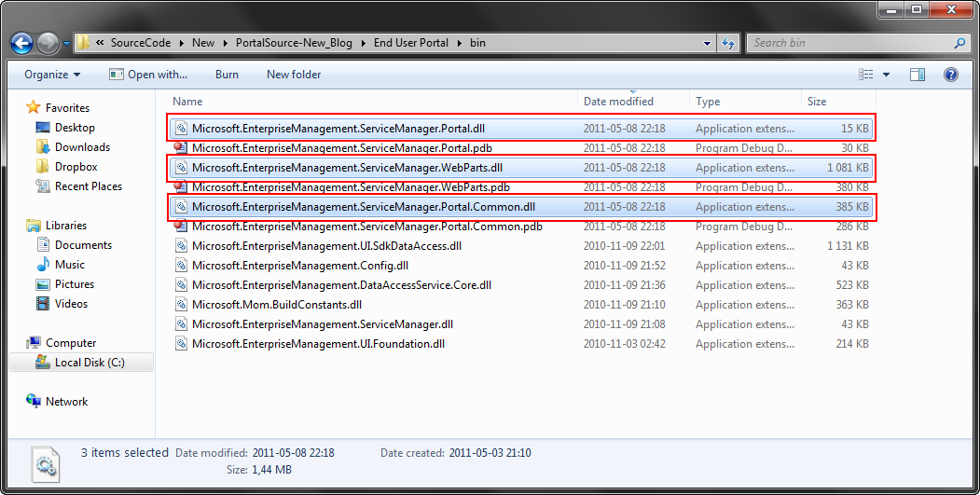Click icon of ServiceManager.Portal.pdb
980x495 pixels.
click(x=181, y=148)
